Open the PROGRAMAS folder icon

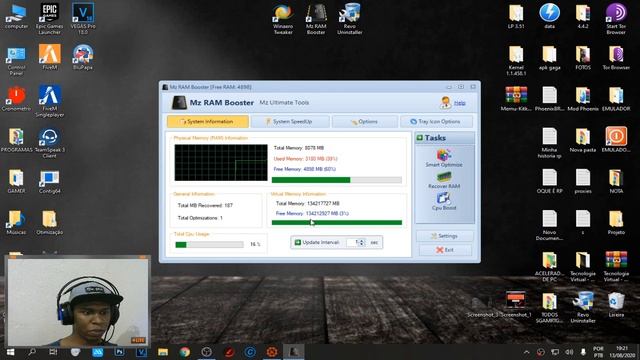(x=16, y=140)
